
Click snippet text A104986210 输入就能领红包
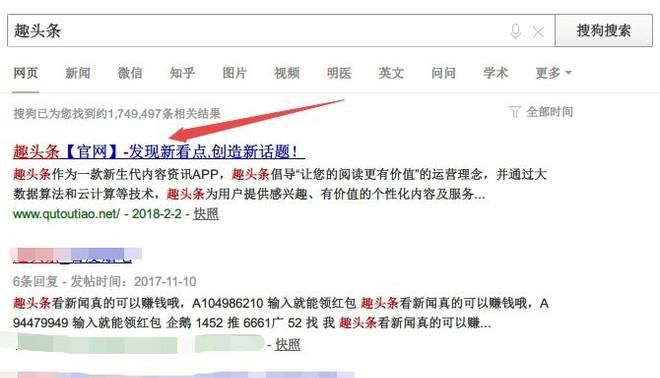[x=274, y=303]
